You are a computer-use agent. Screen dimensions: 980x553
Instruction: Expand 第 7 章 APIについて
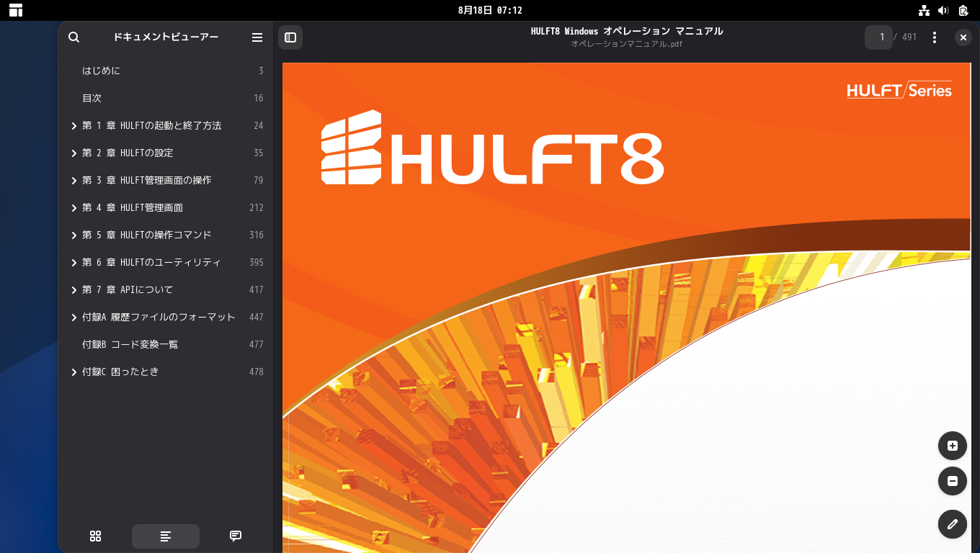(73, 290)
